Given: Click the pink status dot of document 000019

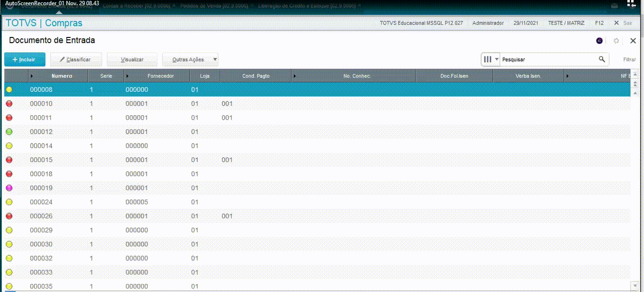Looking at the screenshot, I should coord(9,188).
